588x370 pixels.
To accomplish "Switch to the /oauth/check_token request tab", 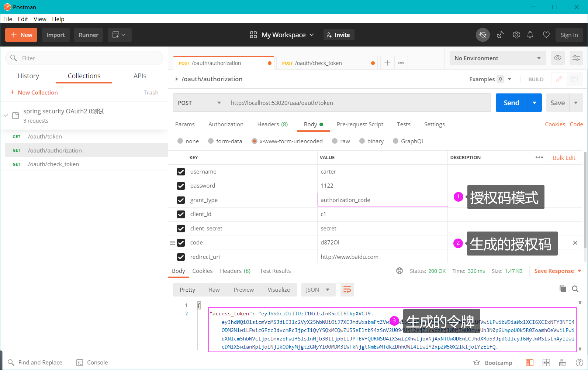I will click(x=328, y=63).
